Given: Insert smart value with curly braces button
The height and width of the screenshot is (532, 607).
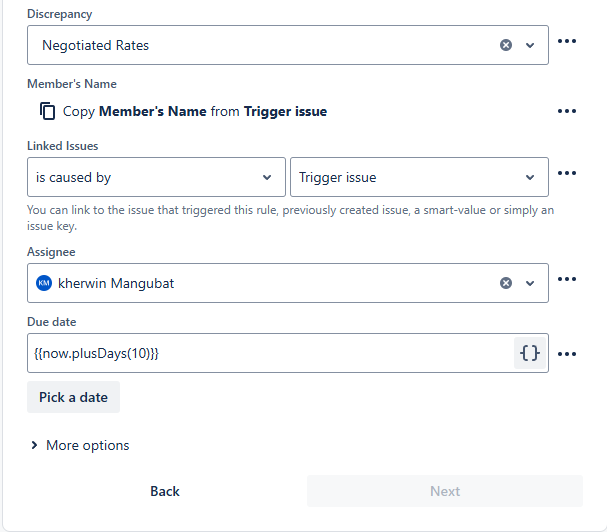Looking at the screenshot, I should 530,353.
